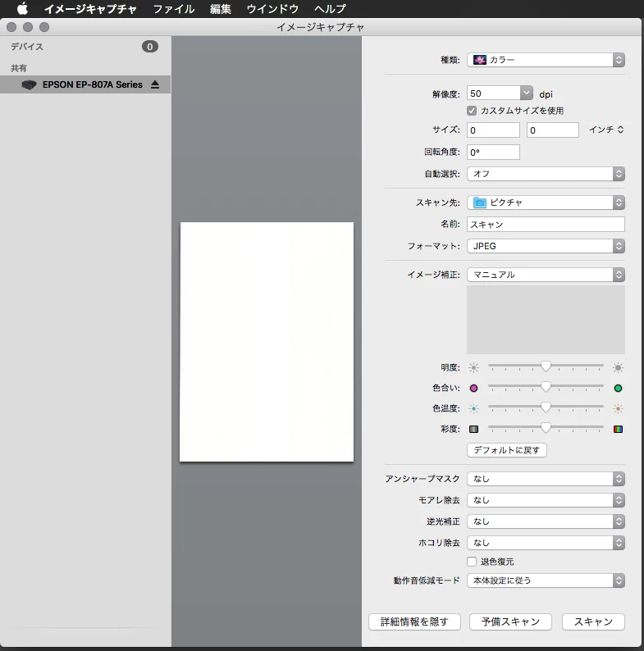Image resolution: width=644 pixels, height=651 pixels.
Task: Open the 自動選択 dropdown
Action: tap(546, 174)
